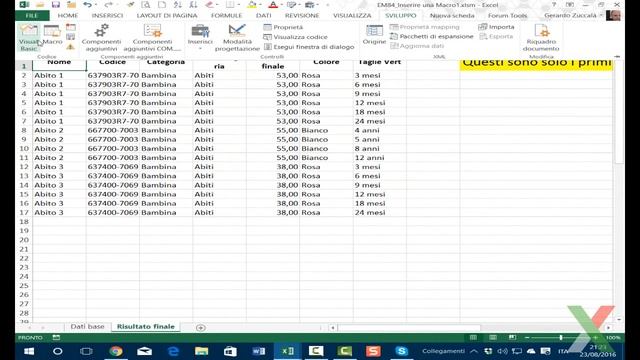
Task: Switch to Normal view icon
Action: click(473, 338)
